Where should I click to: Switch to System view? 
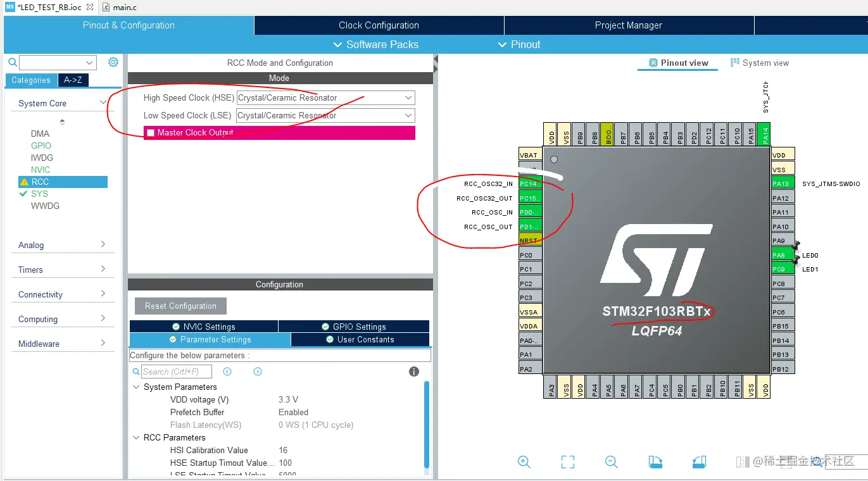(x=760, y=63)
